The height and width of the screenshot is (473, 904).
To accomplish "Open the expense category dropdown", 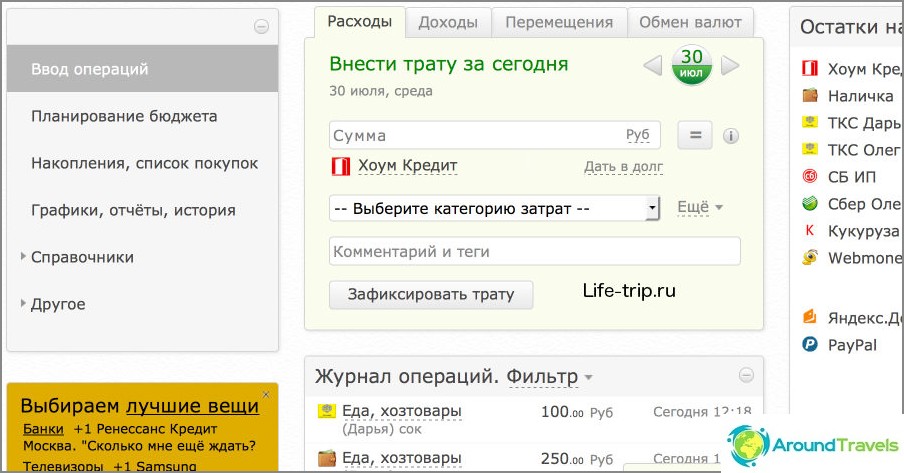I will [x=494, y=208].
